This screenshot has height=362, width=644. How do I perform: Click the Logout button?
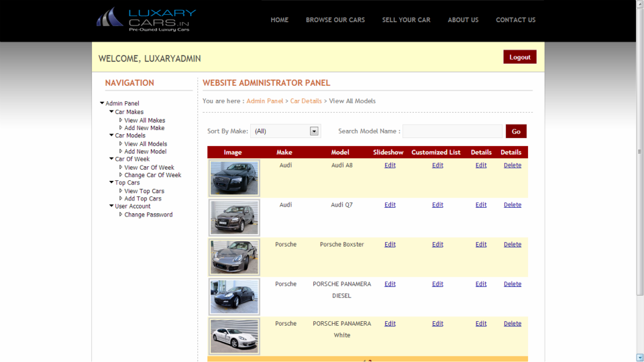519,57
